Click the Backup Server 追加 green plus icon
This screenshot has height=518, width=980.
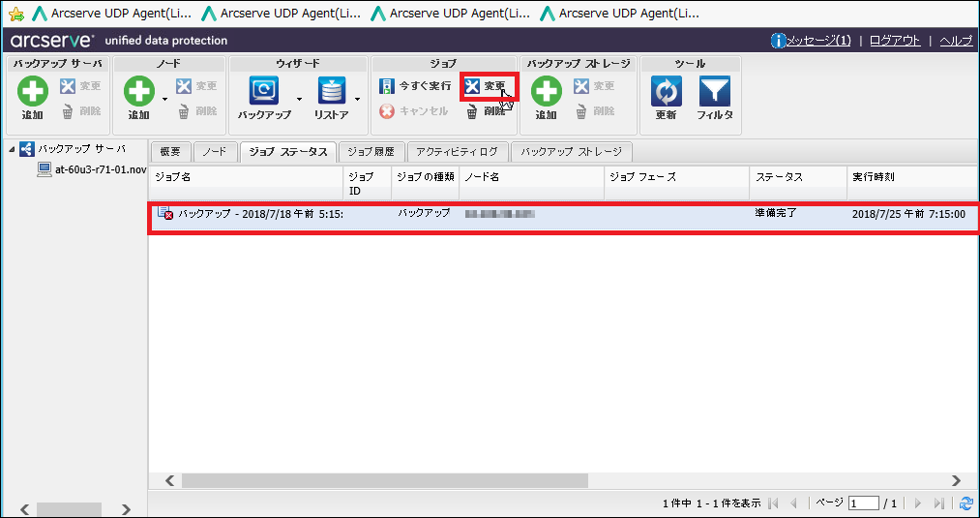click(x=33, y=91)
